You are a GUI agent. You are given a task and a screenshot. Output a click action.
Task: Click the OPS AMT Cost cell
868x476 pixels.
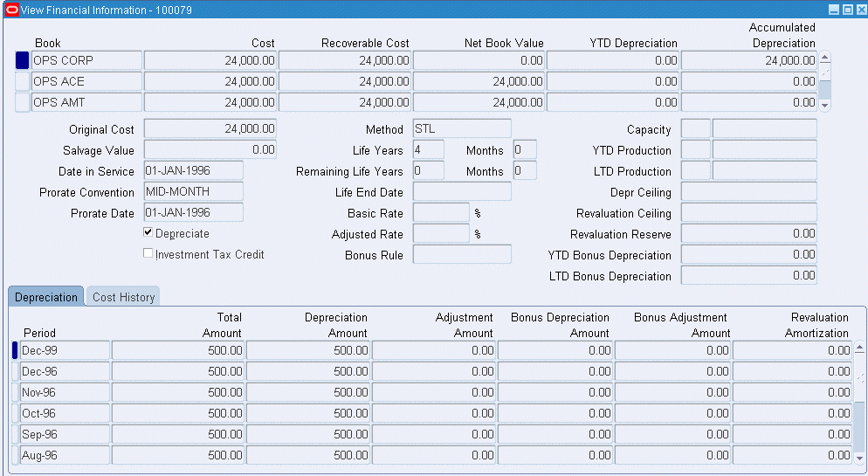[210, 102]
